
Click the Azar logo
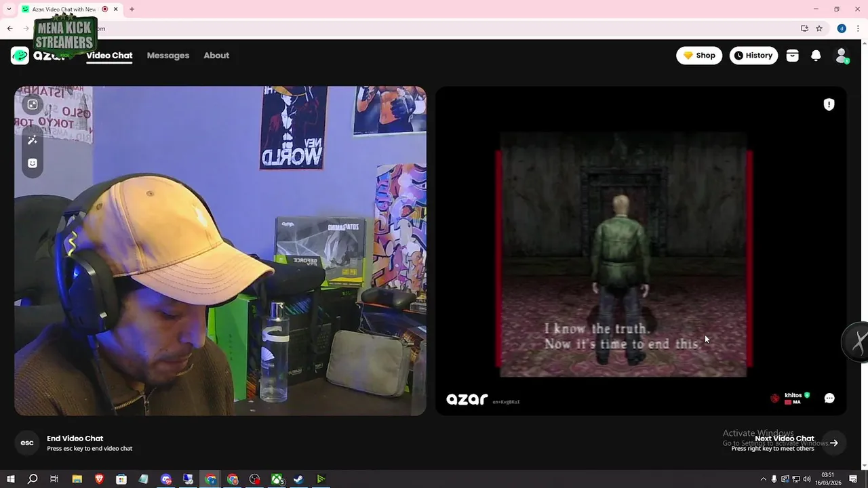[39, 56]
